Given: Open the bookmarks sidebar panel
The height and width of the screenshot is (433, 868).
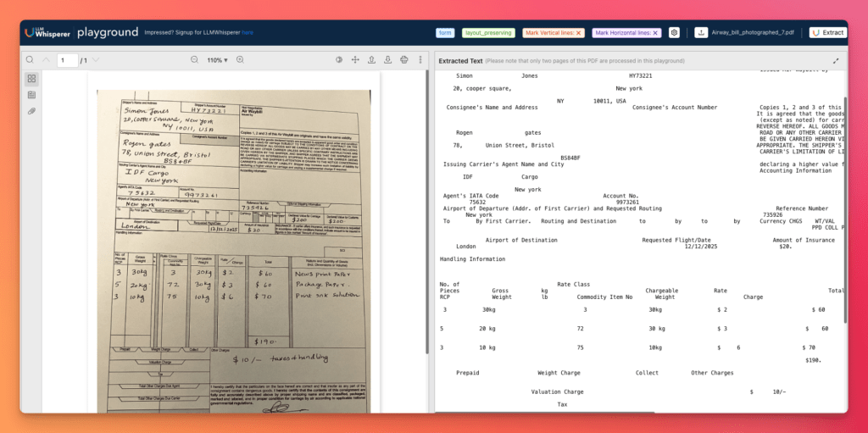Looking at the screenshot, I should pyautogui.click(x=31, y=95).
